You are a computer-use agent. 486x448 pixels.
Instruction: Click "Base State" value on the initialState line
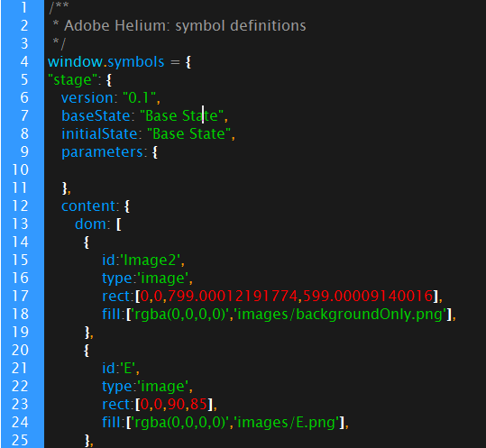point(188,133)
